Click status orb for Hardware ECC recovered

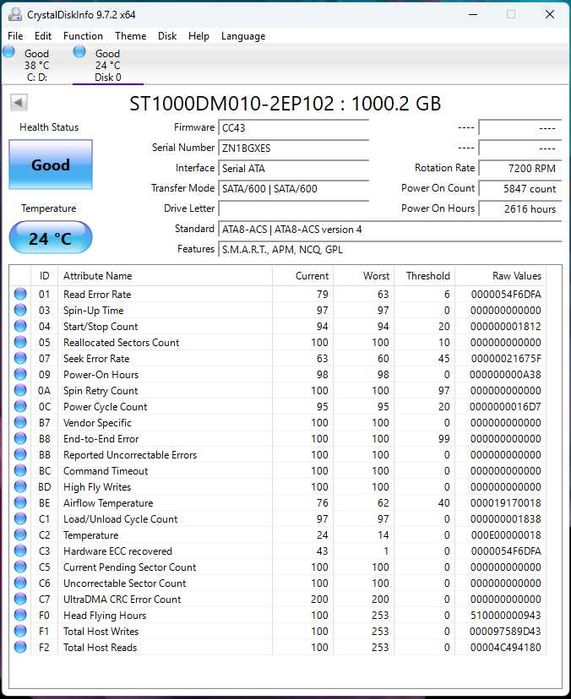coord(20,551)
